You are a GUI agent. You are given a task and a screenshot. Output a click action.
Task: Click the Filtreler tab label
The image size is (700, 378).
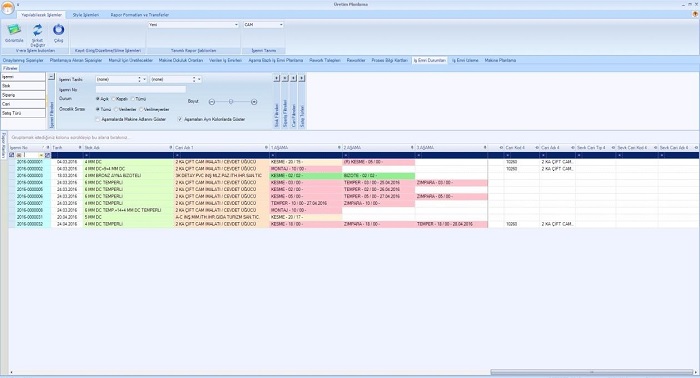tap(10, 68)
